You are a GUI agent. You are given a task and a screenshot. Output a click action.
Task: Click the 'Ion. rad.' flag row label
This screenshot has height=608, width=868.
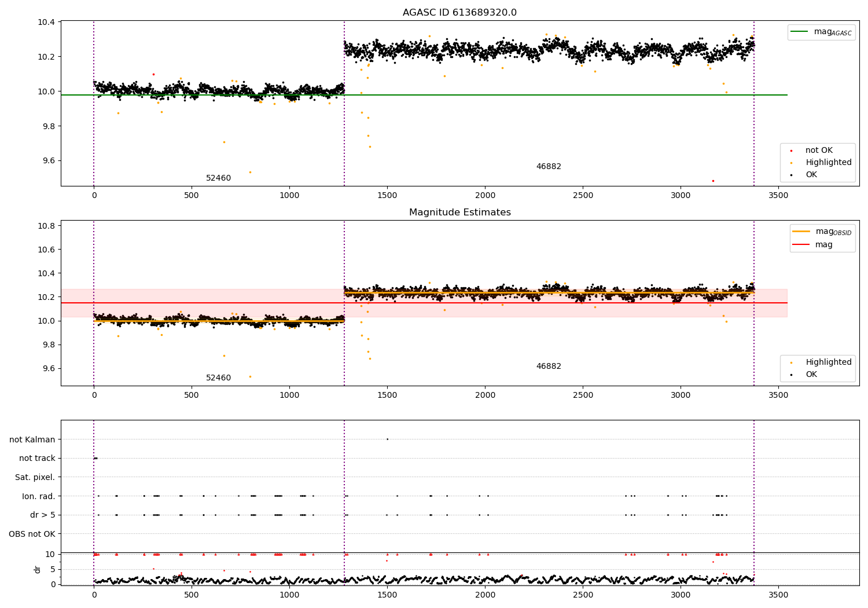point(39,496)
